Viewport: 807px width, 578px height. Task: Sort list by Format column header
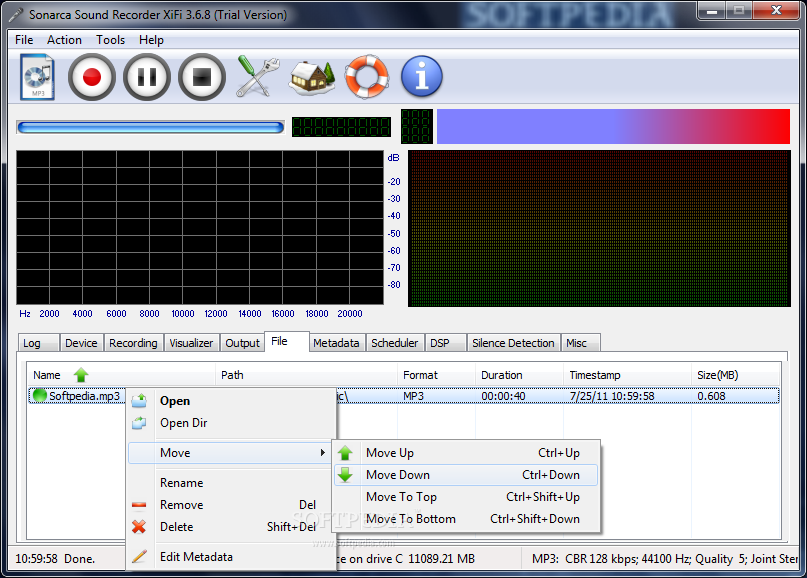[436, 375]
